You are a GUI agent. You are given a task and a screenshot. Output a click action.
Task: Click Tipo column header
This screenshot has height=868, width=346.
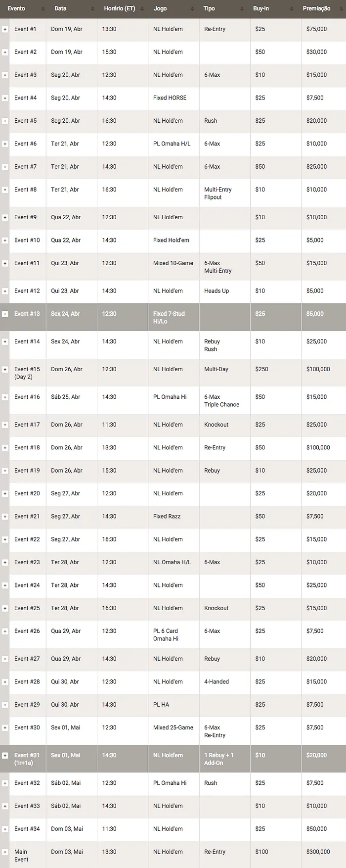tap(223, 8)
